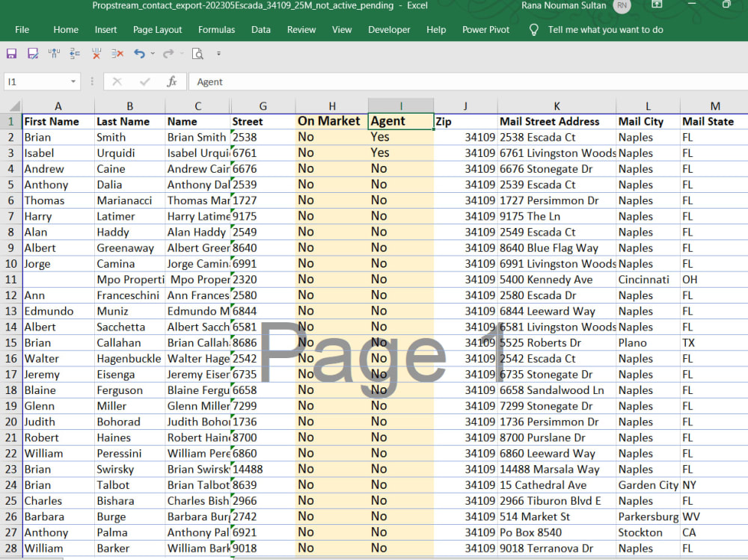Viewport: 748px width, 560px height.
Task: Select row 11 header
Action: pyautogui.click(x=10, y=280)
